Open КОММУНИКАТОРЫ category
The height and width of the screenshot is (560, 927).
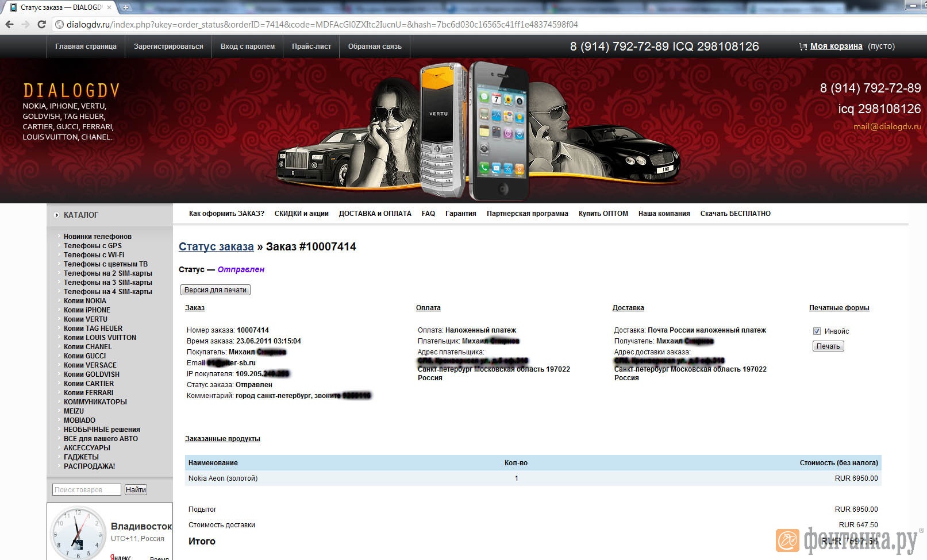click(x=95, y=402)
